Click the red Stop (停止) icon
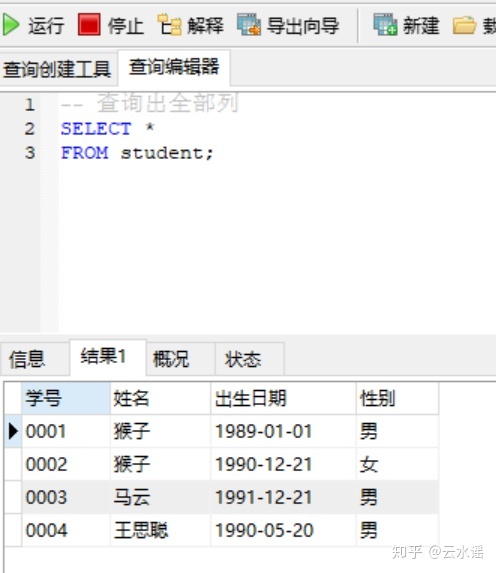496x573 pixels. click(89, 24)
